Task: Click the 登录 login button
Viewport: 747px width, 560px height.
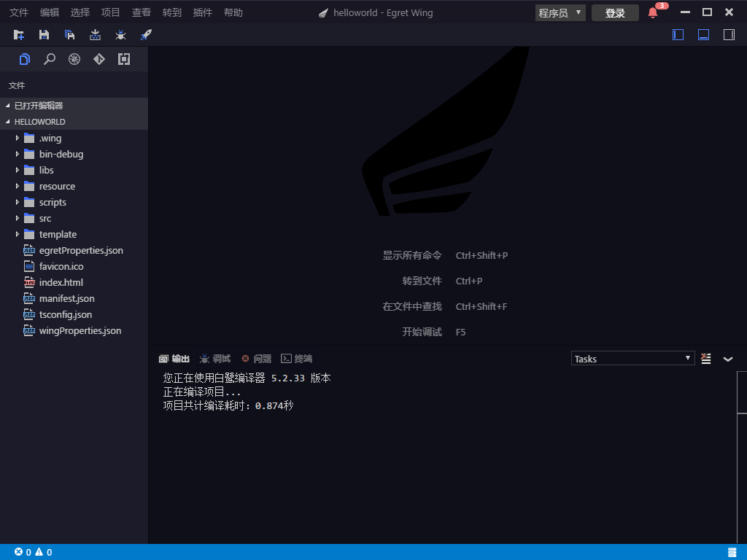Action: pyautogui.click(x=615, y=13)
